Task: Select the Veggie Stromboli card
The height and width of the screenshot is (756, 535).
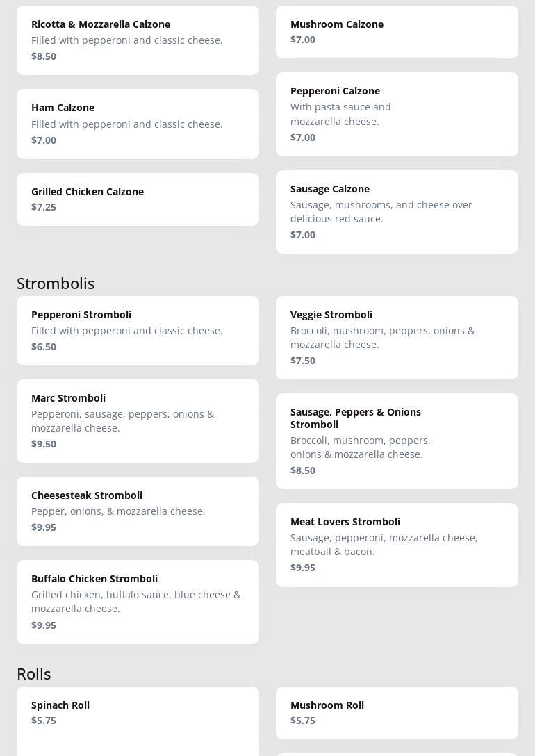Action: [397, 337]
